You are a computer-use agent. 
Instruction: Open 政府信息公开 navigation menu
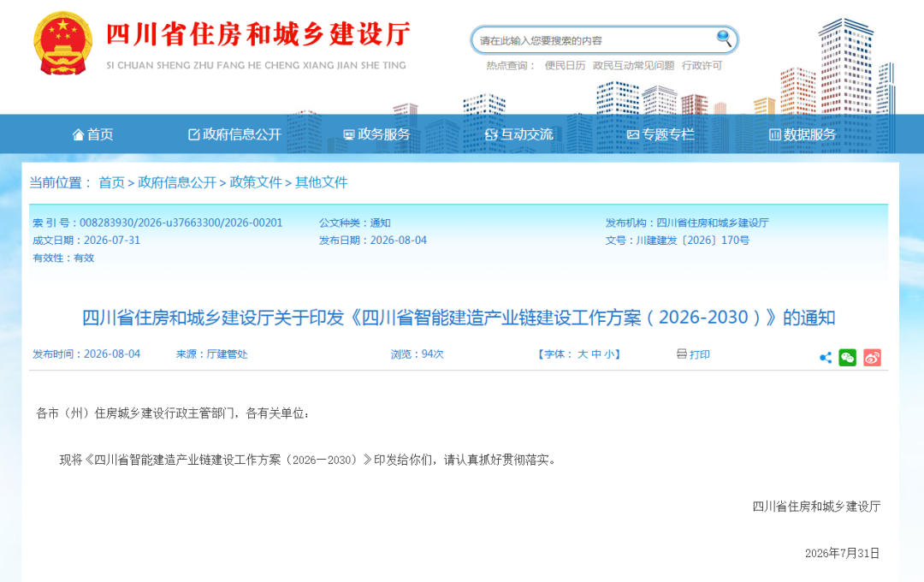click(234, 134)
